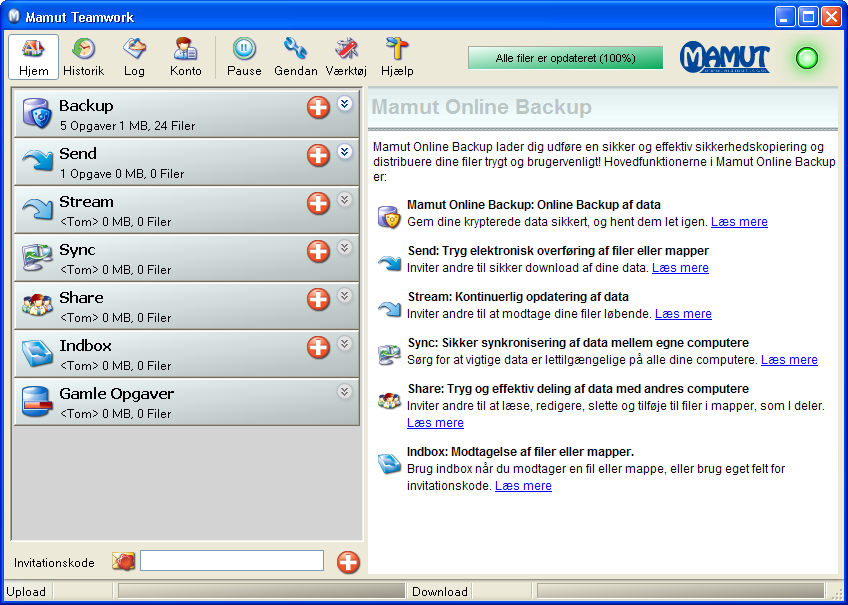Add a new Sync task with plus

click(318, 251)
